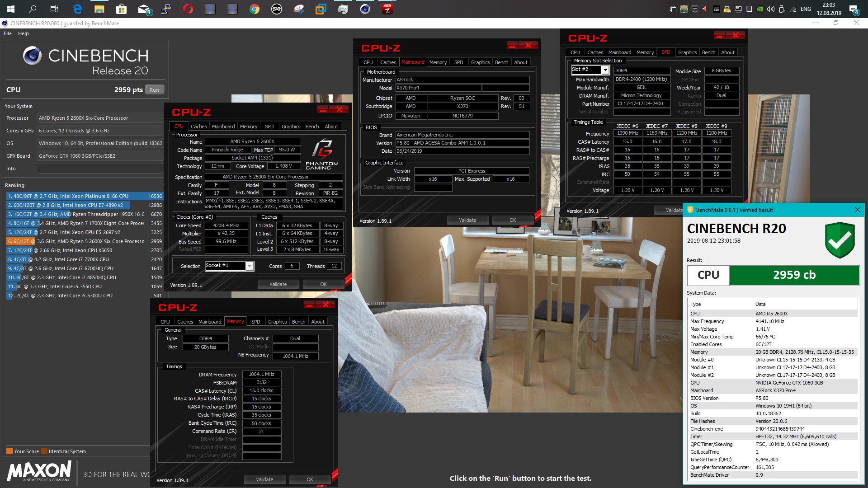Open File Explorer from taskbar
This screenshot has height=488, width=868.
click(x=99, y=9)
